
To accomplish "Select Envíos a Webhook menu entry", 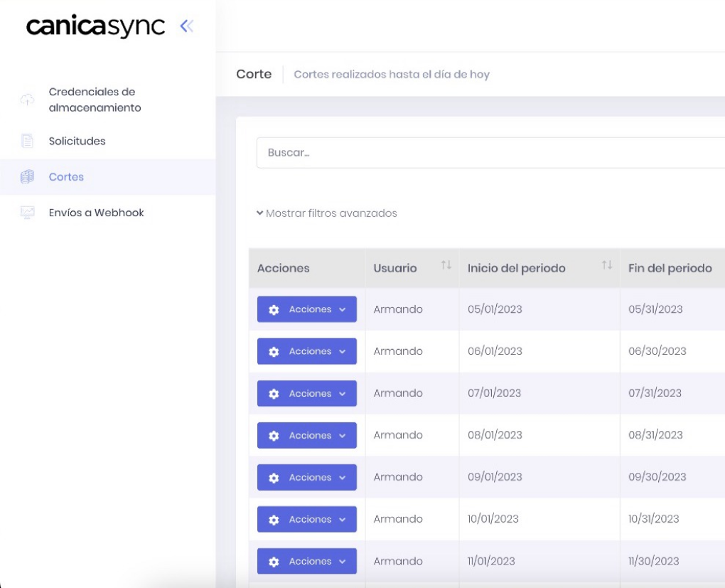I will tap(96, 213).
